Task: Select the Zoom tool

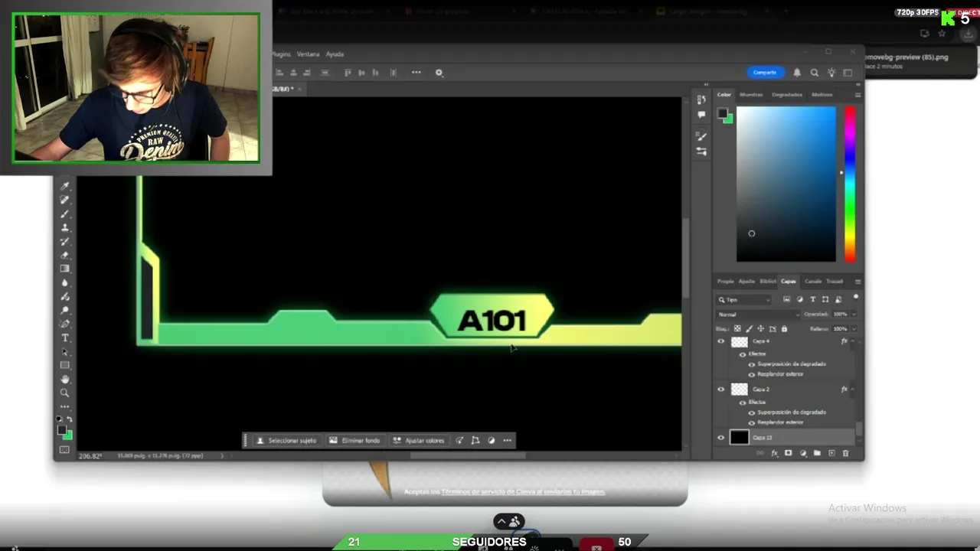Action: 65,393
